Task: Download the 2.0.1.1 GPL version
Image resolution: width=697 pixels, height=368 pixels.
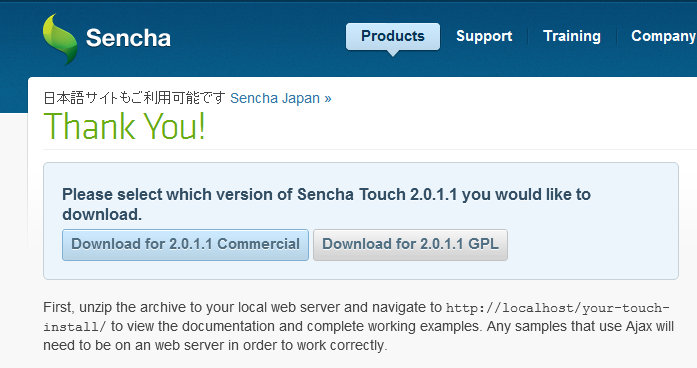Action: [410, 244]
